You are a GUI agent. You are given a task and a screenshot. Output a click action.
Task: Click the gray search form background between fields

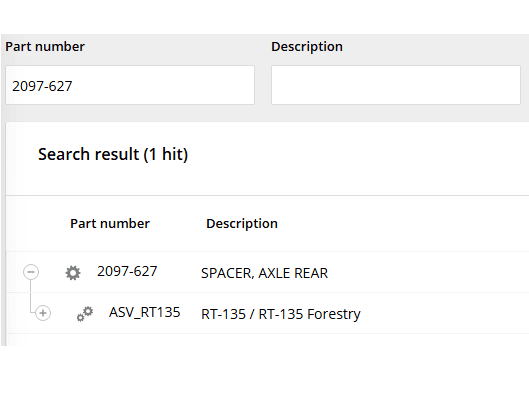pyautogui.click(x=263, y=85)
